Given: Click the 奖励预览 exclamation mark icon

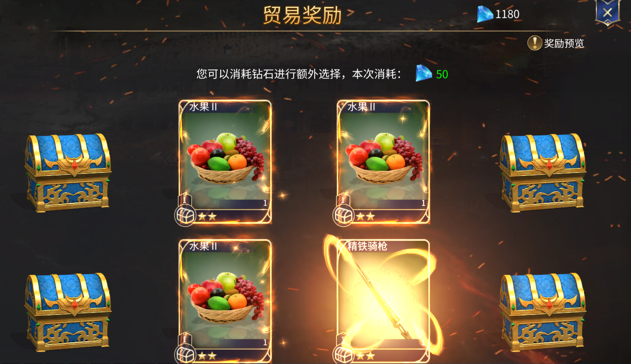Looking at the screenshot, I should pyautogui.click(x=535, y=43).
